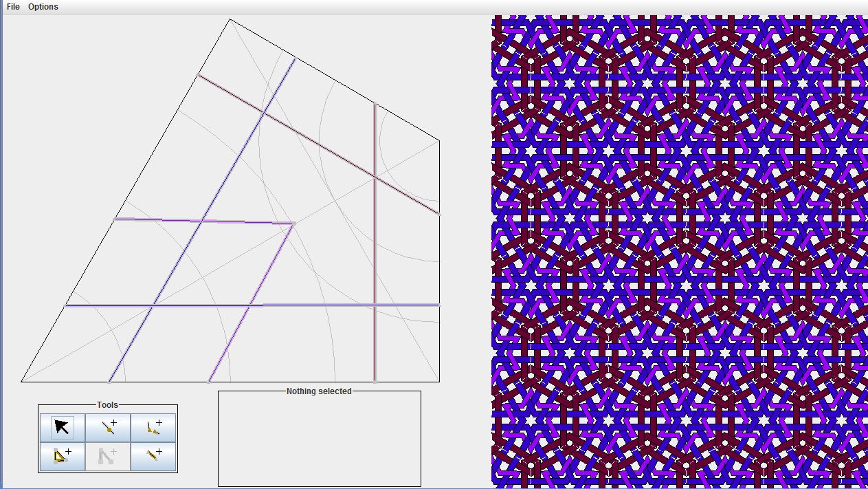Screen dimensions: 868x489
Task: Choose the add line segment tool
Action: [x=153, y=456]
